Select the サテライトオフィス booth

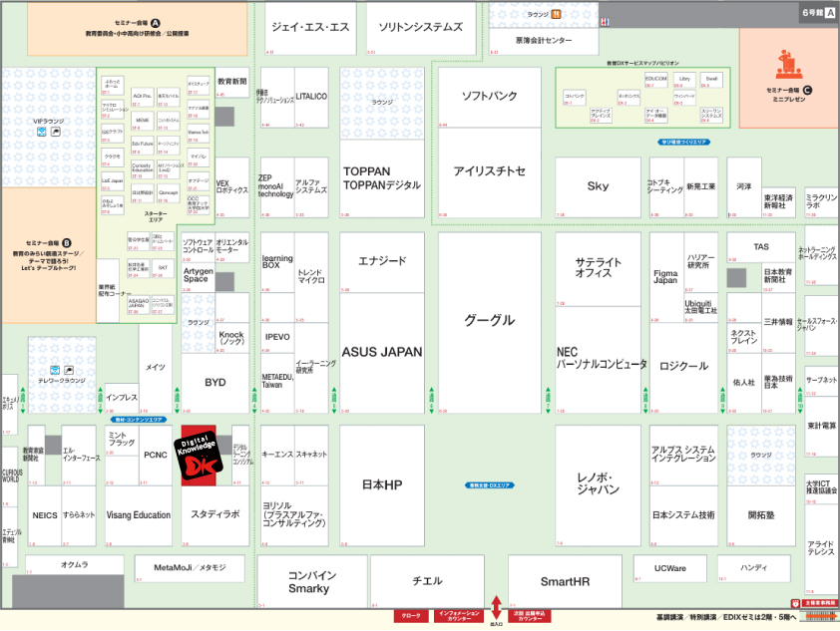click(598, 269)
